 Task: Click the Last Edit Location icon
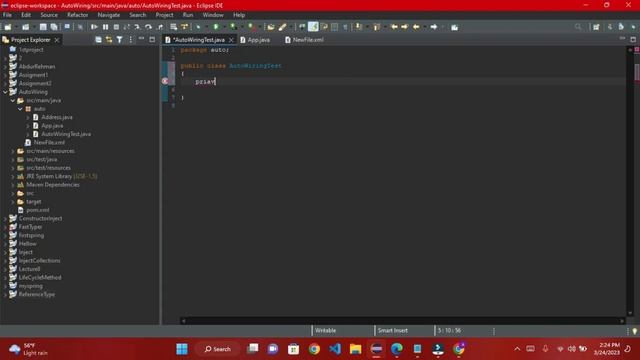tap(394, 27)
